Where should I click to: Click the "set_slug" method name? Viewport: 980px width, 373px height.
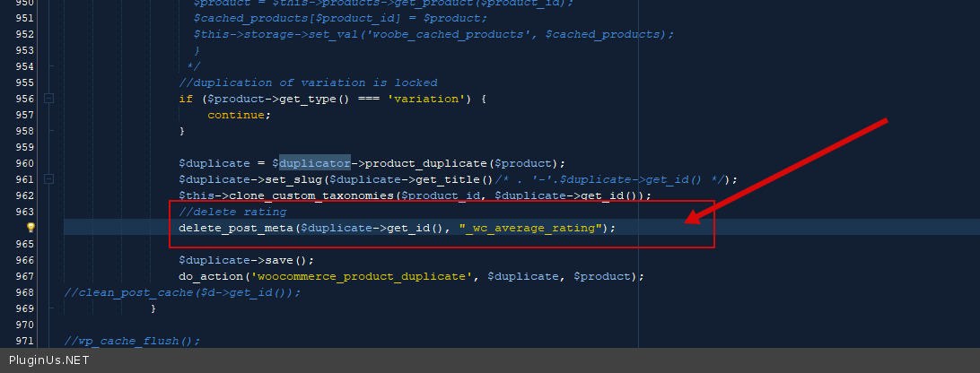pyautogui.click(x=293, y=179)
